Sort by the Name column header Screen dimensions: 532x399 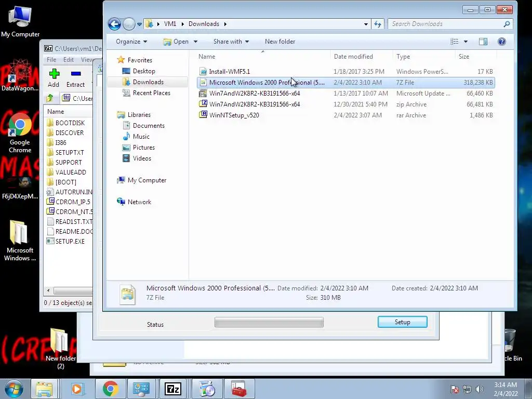click(262, 57)
